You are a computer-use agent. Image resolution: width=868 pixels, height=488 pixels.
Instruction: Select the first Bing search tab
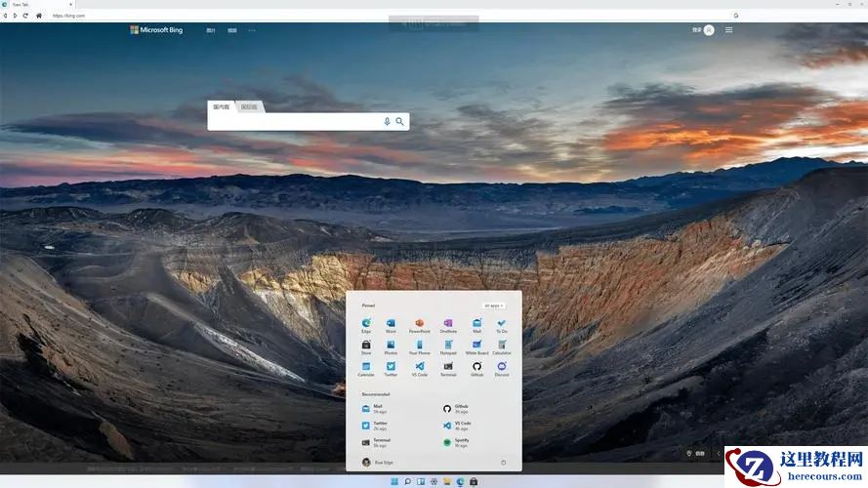(222, 106)
